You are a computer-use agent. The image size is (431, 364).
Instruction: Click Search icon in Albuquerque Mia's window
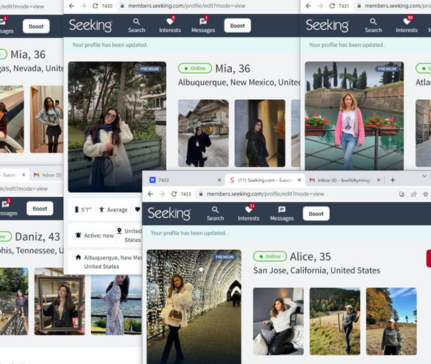point(137,25)
